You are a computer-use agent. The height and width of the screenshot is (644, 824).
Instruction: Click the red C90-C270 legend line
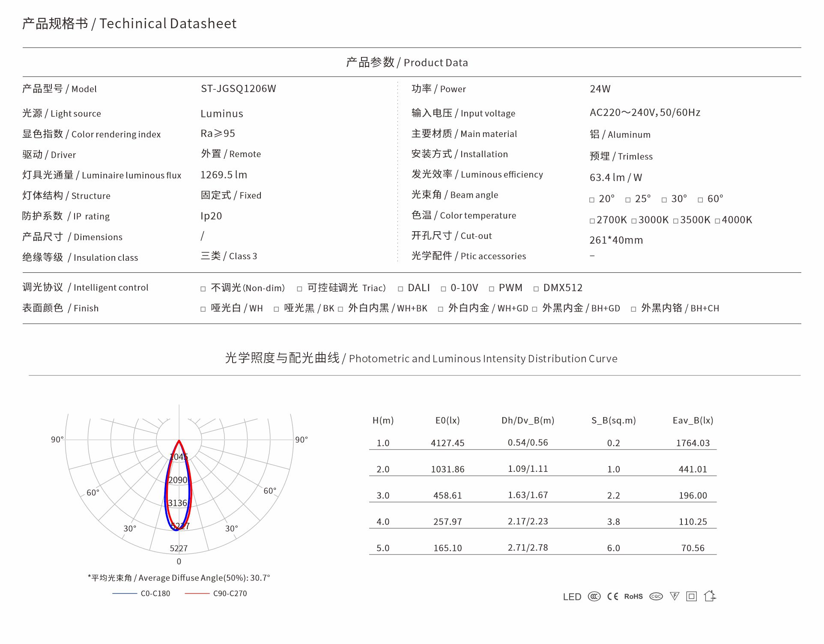click(x=197, y=593)
